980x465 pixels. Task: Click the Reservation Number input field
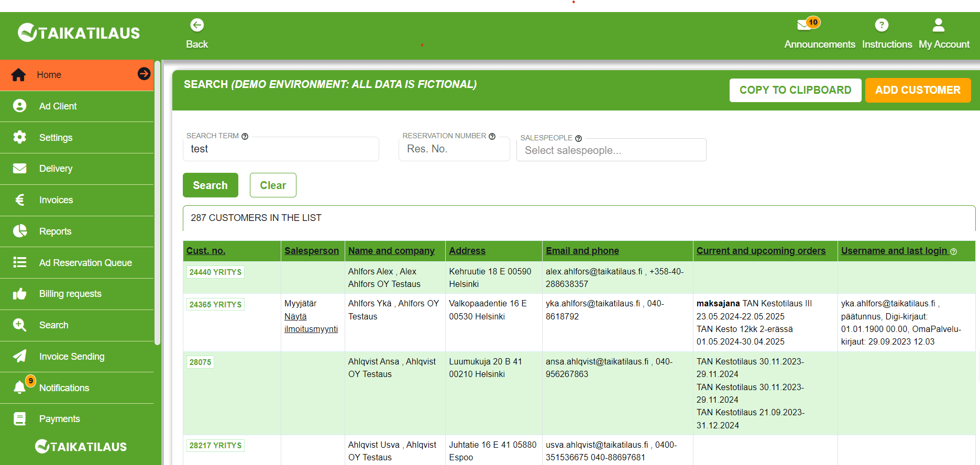454,149
